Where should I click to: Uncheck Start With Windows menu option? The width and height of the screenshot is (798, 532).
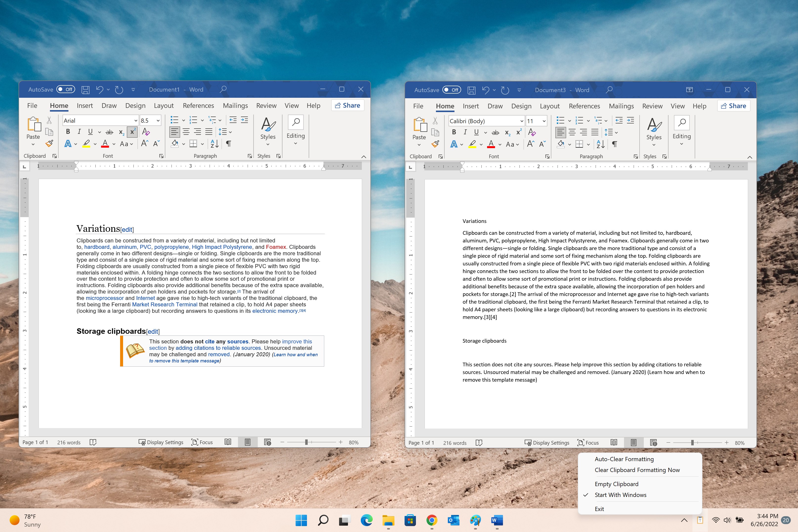coord(620,495)
